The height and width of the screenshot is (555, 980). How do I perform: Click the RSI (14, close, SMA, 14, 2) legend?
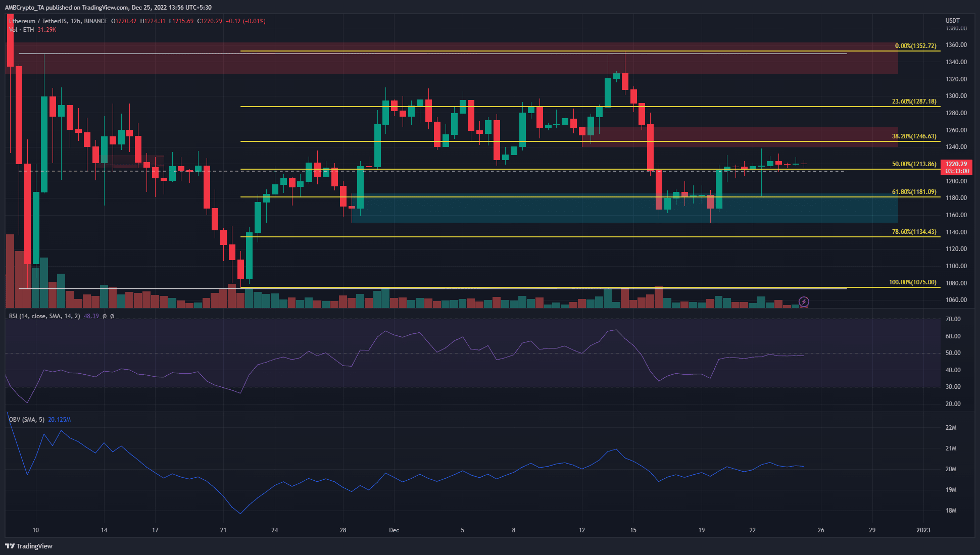tap(44, 316)
